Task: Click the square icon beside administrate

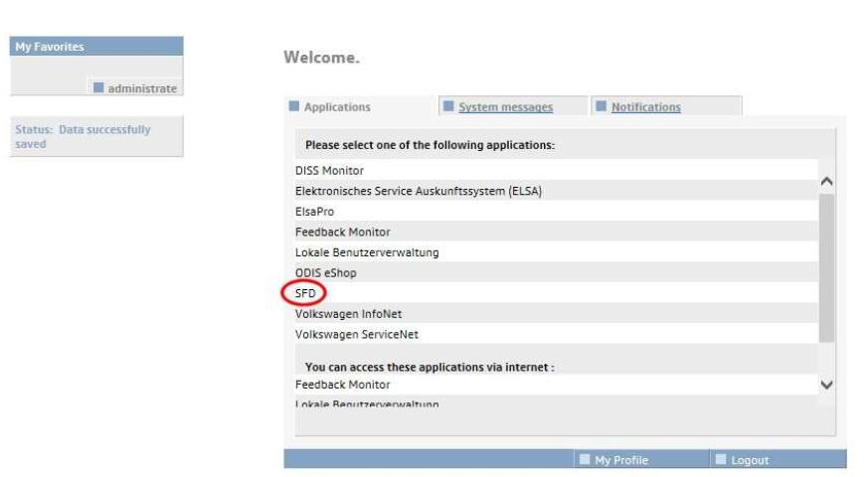Action: (98, 87)
